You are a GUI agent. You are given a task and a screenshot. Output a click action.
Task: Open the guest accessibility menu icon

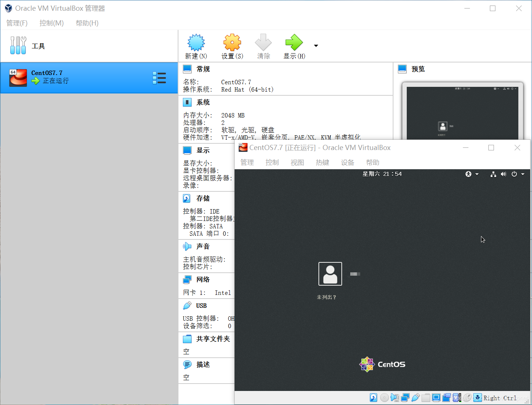click(x=468, y=174)
